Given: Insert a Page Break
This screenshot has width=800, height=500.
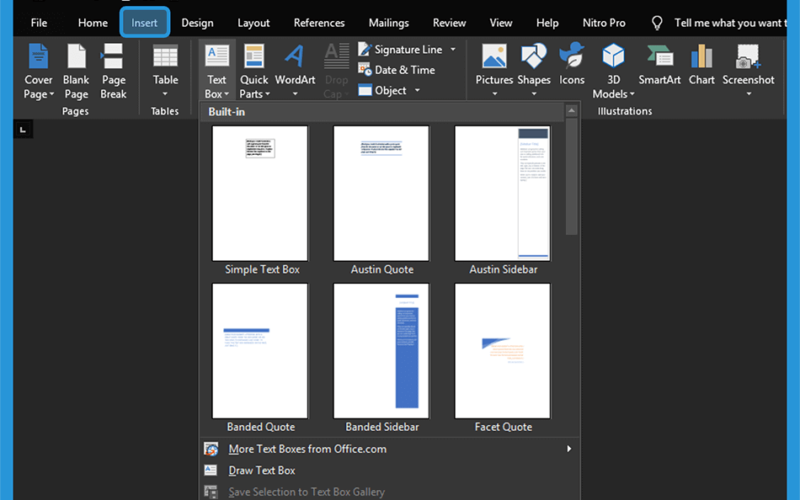Looking at the screenshot, I should [x=113, y=71].
